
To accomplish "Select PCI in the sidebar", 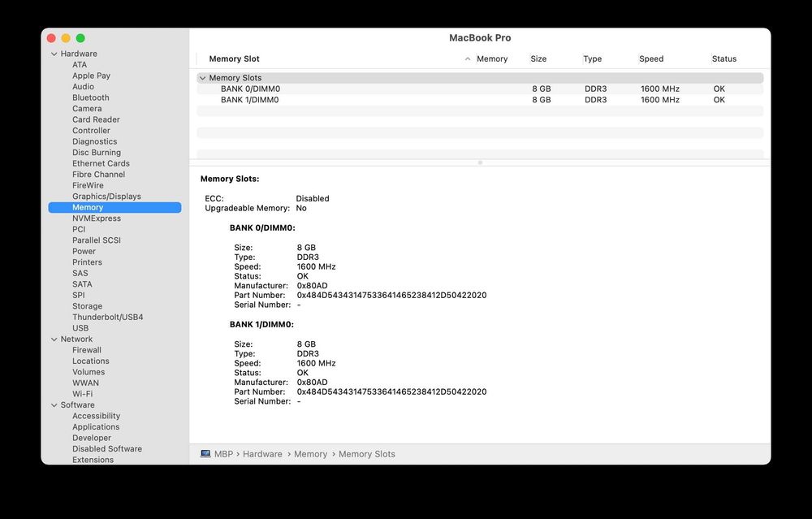I will [79, 230].
